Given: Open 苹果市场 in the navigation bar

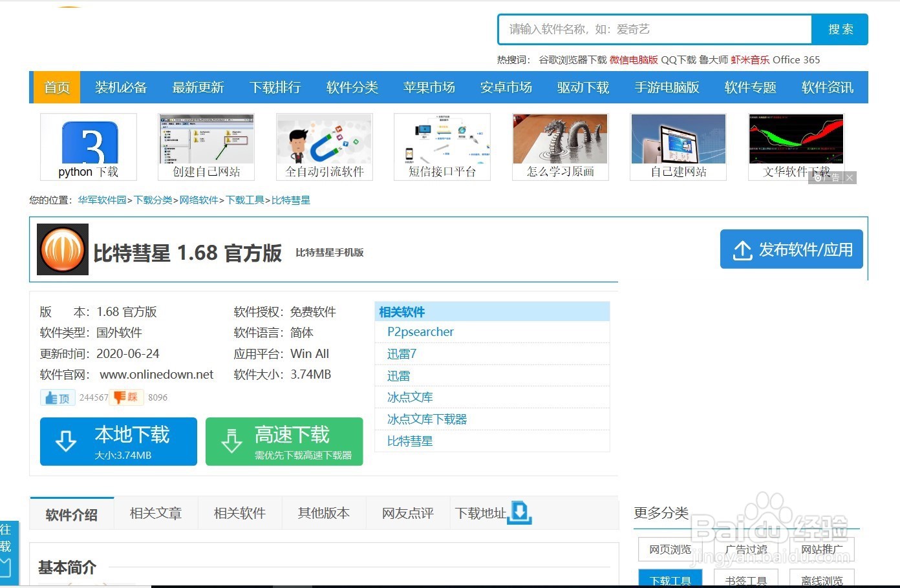Looking at the screenshot, I should (x=429, y=87).
